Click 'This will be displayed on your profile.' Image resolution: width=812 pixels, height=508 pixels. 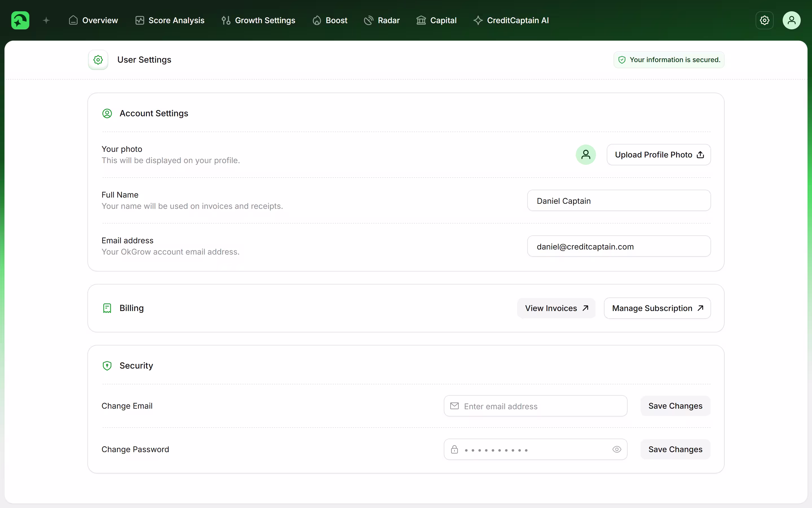[171, 160]
